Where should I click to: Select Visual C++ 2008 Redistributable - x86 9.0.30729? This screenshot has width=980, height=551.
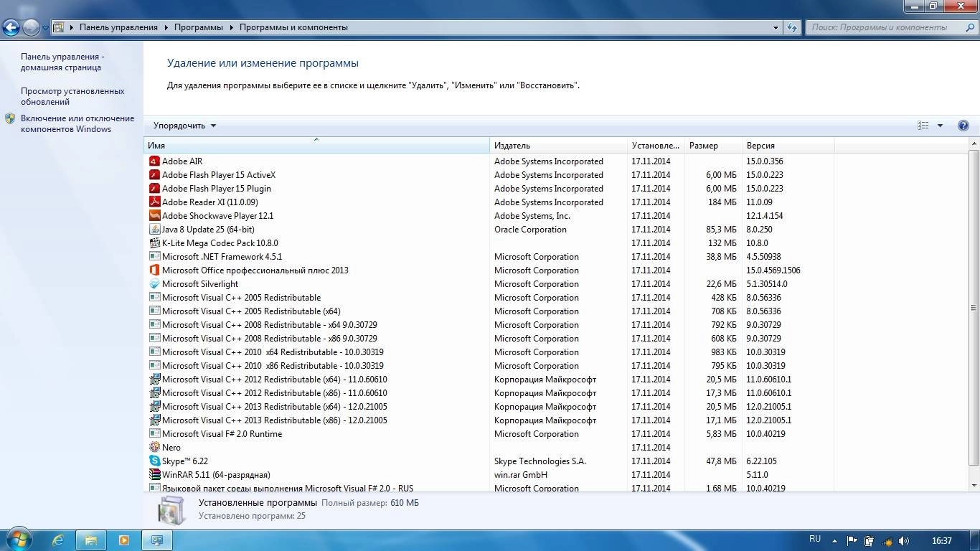tap(490, 339)
